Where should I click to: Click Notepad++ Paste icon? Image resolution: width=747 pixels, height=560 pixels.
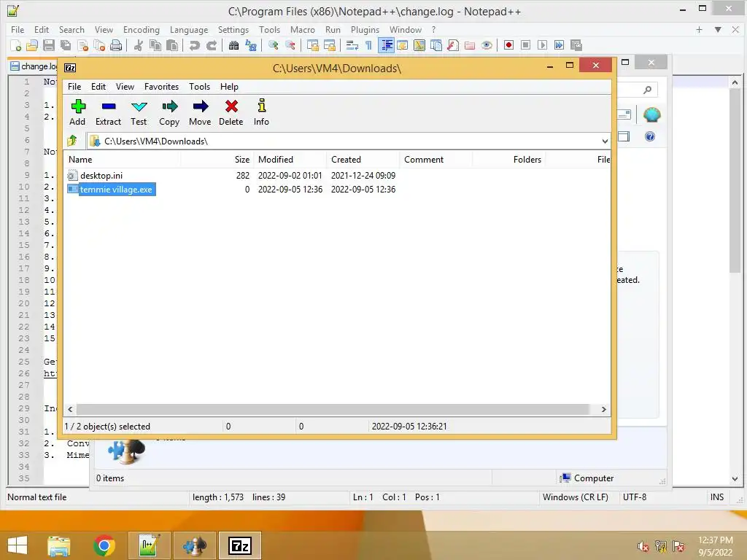click(x=172, y=45)
